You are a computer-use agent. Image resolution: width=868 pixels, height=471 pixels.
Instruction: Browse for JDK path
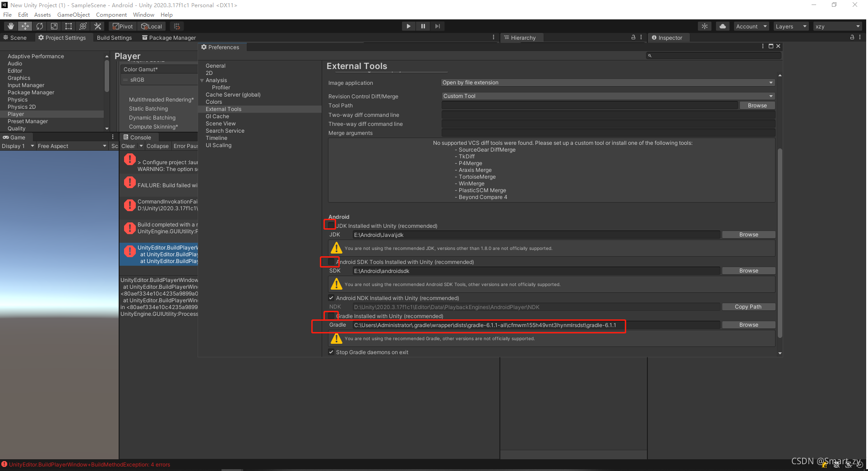click(748, 235)
